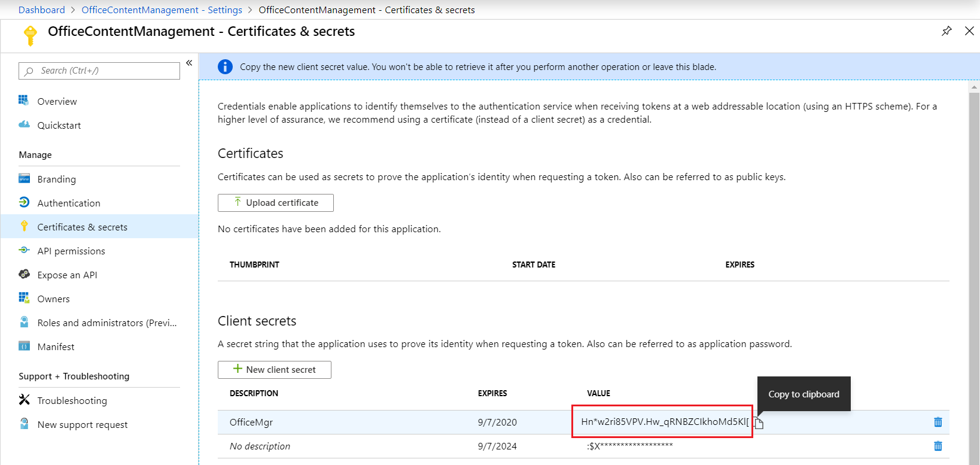
Task: Click the Authentication icon in sidebar
Action: (25, 202)
